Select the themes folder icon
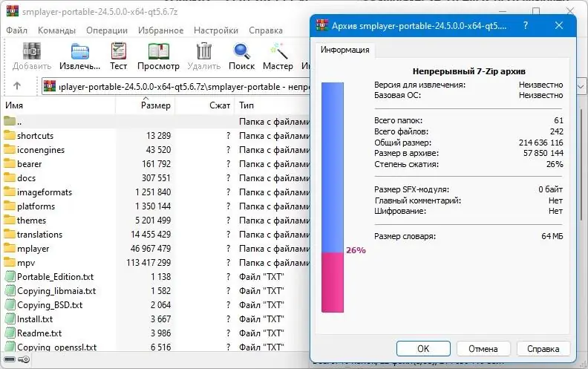Viewport: 588px width, 369px height. pyautogui.click(x=10, y=220)
